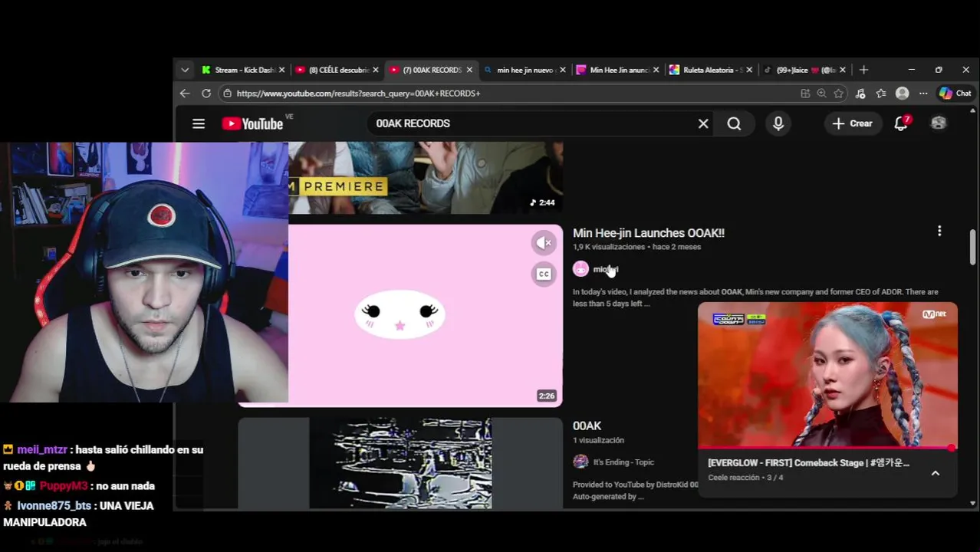Open EVERGLOW - FIRST Comeback Stage title
This screenshot has height=552, width=980.
[808, 463]
